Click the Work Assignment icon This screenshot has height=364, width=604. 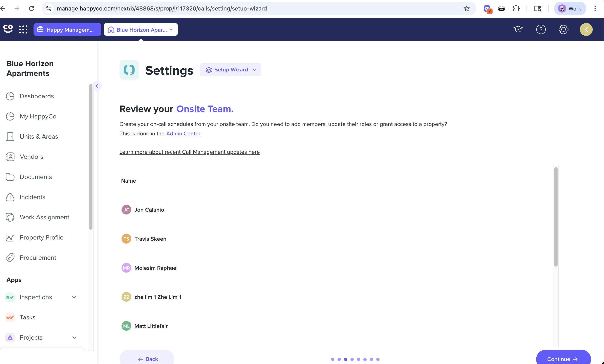point(10,217)
